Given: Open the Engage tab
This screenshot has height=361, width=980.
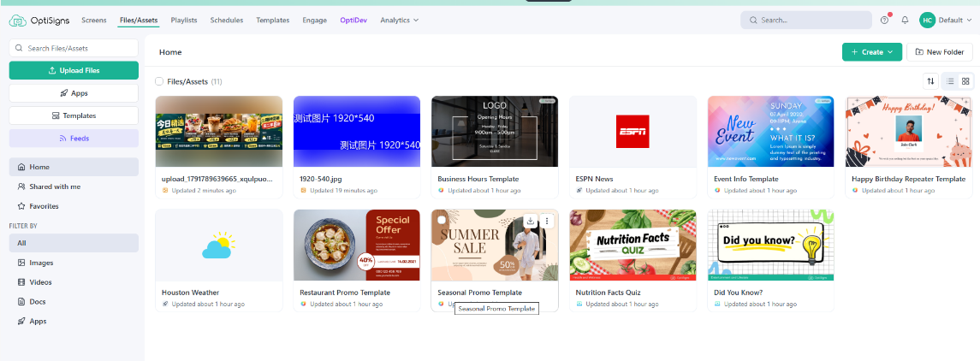Looking at the screenshot, I should [314, 20].
